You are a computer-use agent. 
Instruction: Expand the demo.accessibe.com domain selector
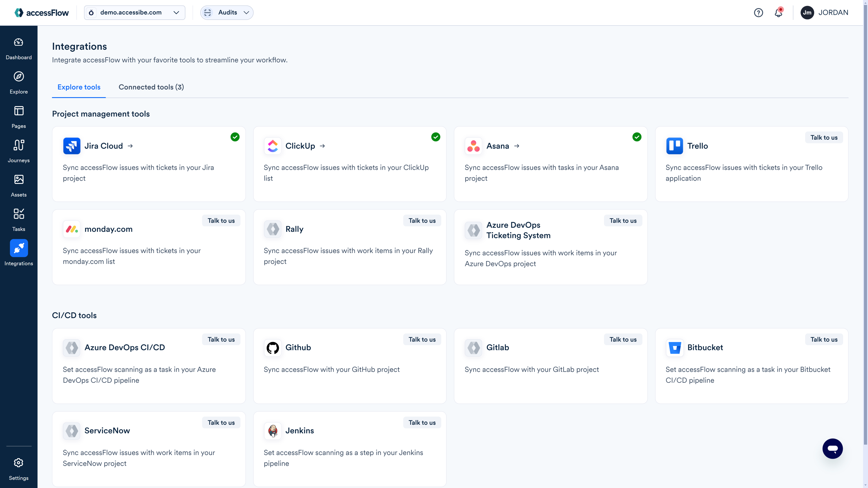176,12
